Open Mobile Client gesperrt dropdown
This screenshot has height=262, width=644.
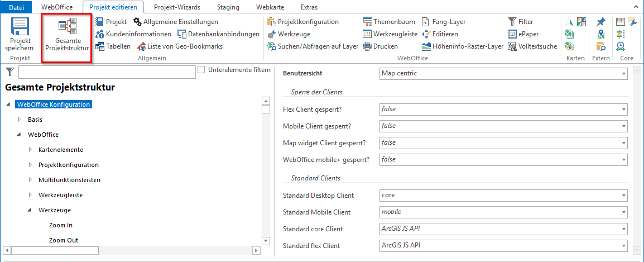tap(503, 126)
